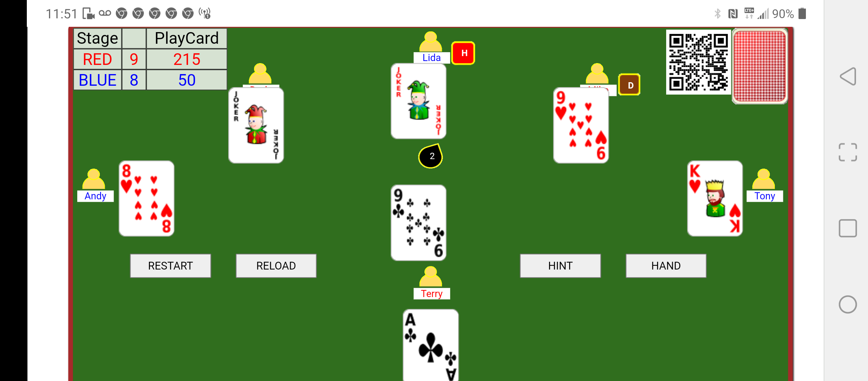Click the HAND button
The width and height of the screenshot is (868, 381).
[x=665, y=265]
